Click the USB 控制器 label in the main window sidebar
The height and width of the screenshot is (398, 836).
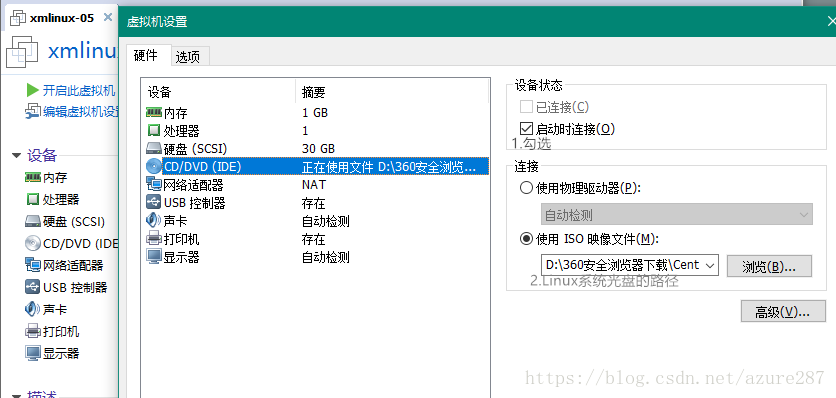click(75, 288)
